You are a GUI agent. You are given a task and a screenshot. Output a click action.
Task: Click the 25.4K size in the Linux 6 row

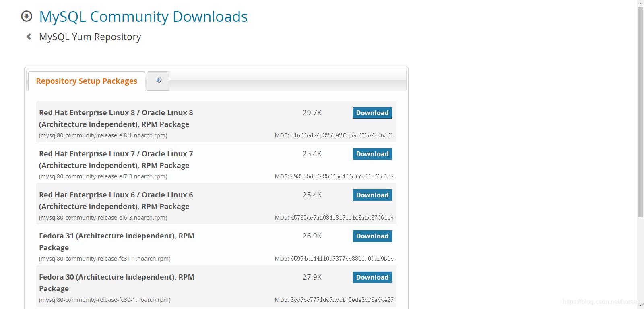312,195
